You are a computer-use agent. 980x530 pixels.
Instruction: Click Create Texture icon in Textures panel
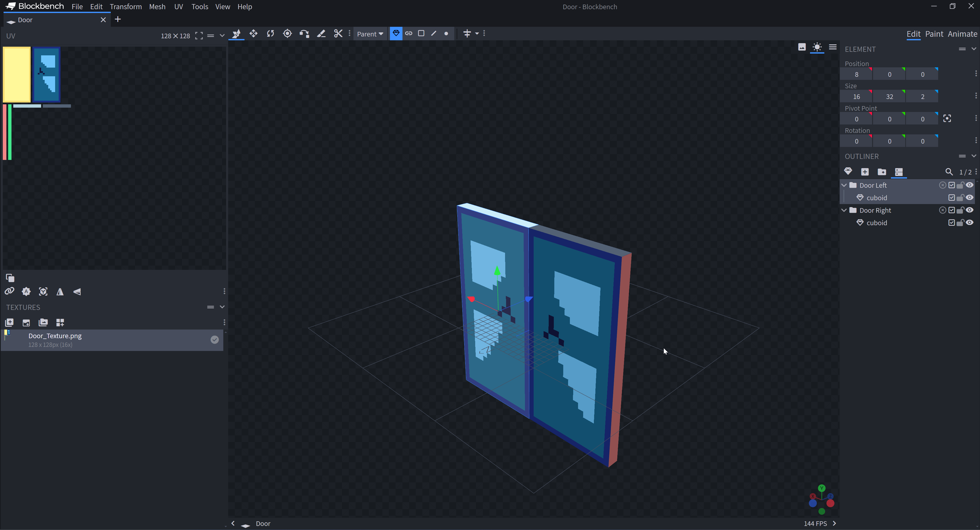click(9, 322)
